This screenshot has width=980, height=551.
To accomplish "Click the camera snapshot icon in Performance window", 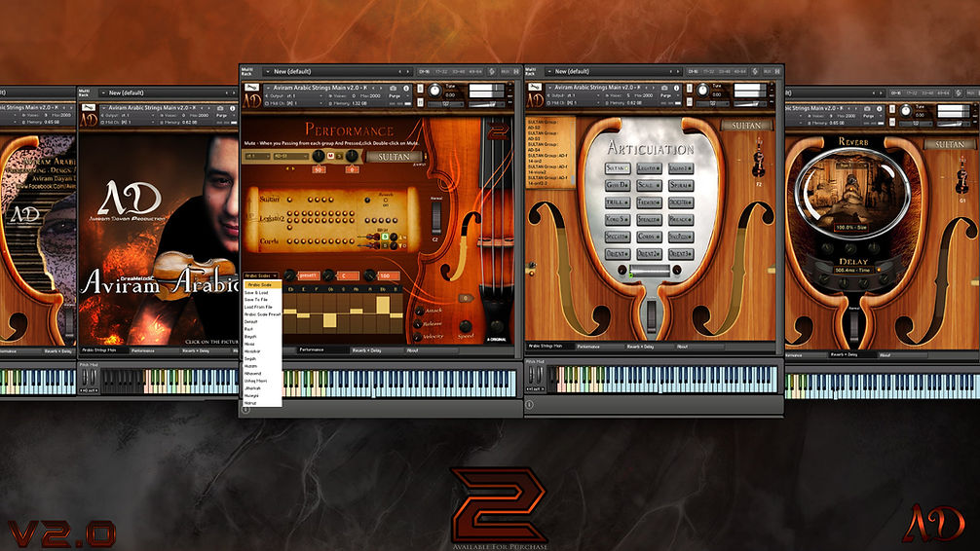I will point(394,88).
